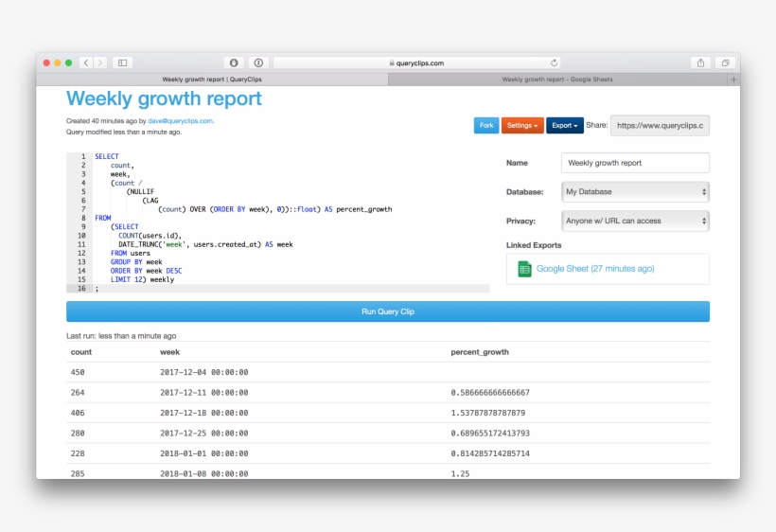This screenshot has height=532, width=776.
Task: Show all tabs overview icon
Action: click(726, 62)
